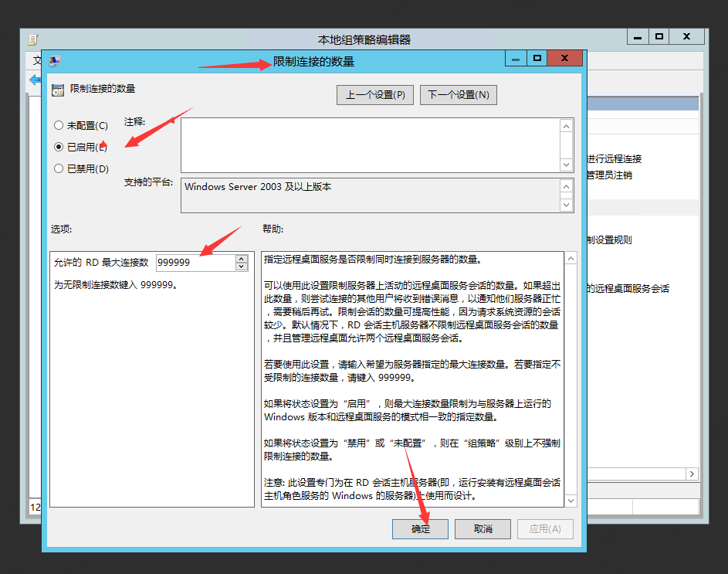Increase RD max connections with up spinner
The image size is (728, 574).
242,259
